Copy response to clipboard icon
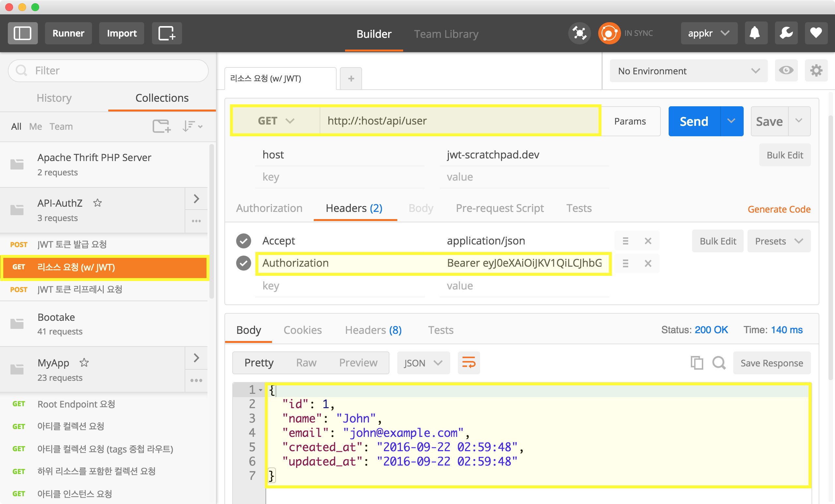The width and height of the screenshot is (835, 504). (x=696, y=363)
